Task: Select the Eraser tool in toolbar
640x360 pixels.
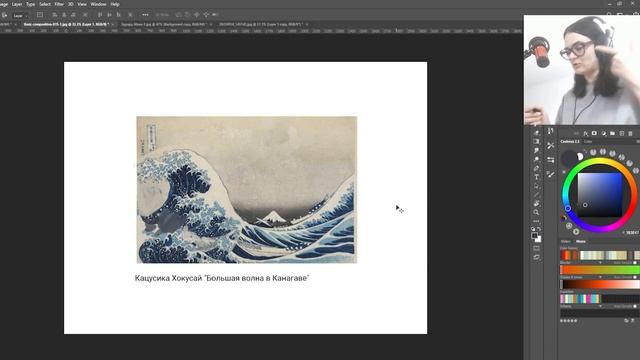Action: click(536, 132)
